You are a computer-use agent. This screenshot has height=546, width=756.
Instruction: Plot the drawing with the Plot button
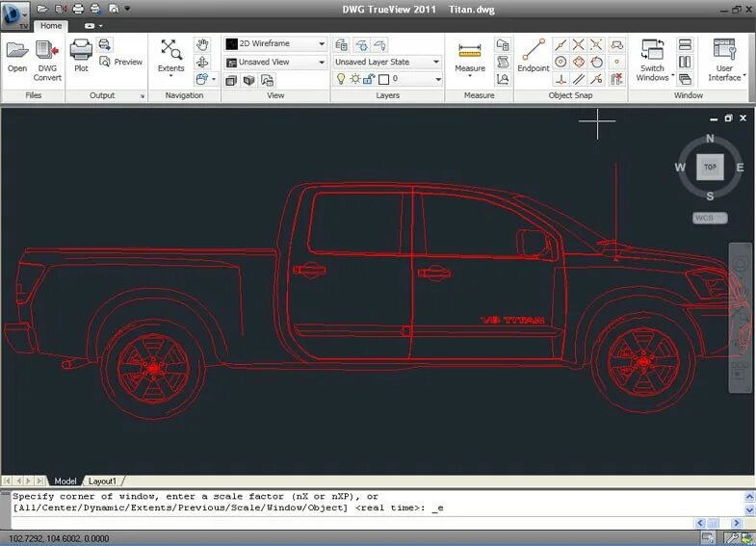point(81,56)
